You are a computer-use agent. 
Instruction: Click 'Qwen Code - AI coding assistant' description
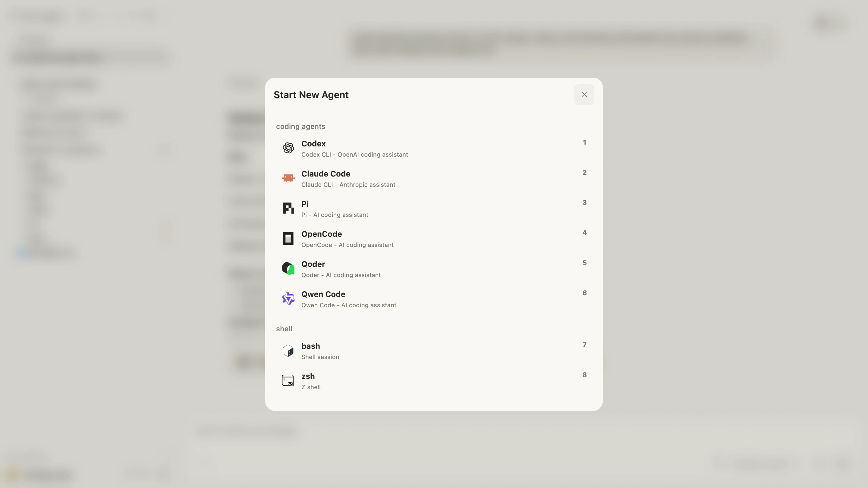(x=349, y=305)
